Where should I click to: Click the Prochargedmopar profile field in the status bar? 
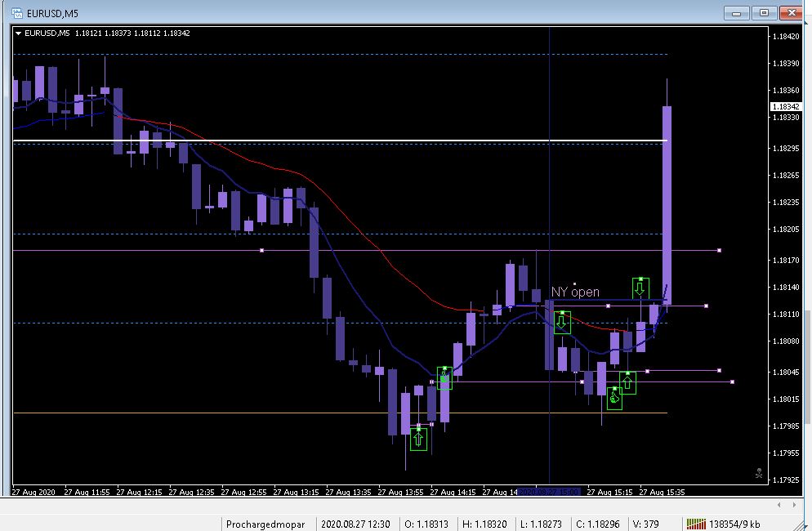tap(265, 524)
